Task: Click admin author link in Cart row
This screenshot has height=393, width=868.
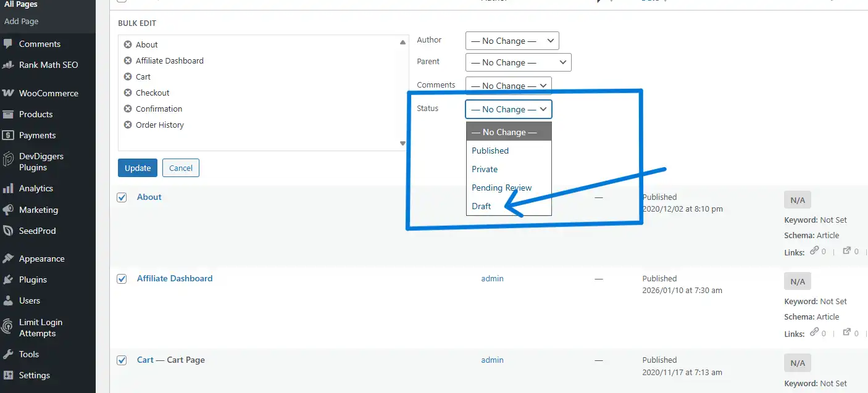Action: (492, 360)
